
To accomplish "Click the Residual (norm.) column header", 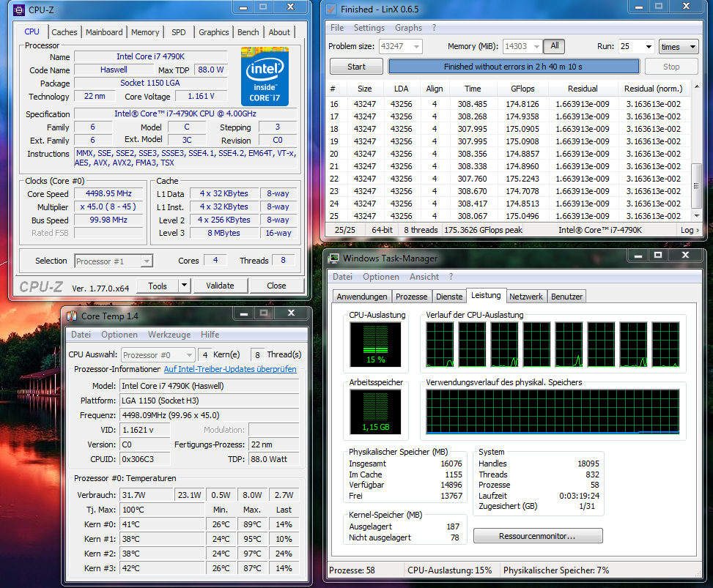I will coord(653,89).
